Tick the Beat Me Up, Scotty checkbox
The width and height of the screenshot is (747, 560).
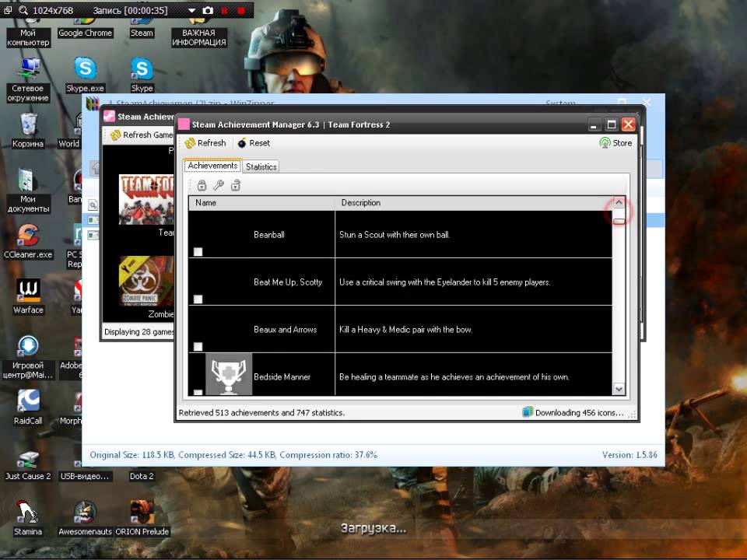(198, 299)
